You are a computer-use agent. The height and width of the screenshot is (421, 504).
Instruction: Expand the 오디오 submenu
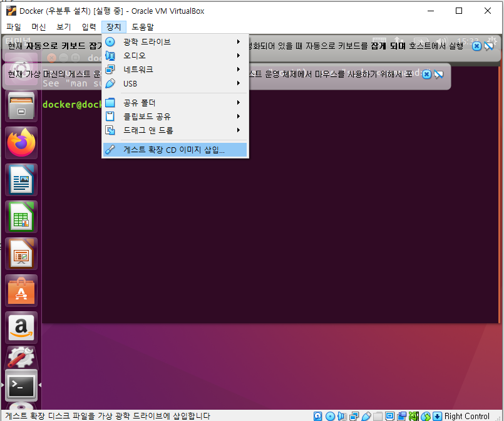point(175,56)
